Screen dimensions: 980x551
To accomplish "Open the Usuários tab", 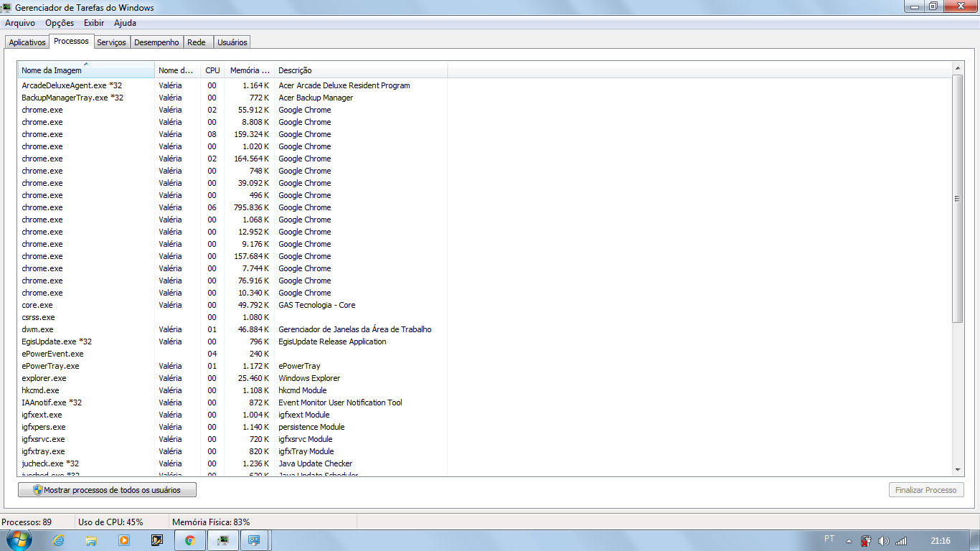I will 232,42.
